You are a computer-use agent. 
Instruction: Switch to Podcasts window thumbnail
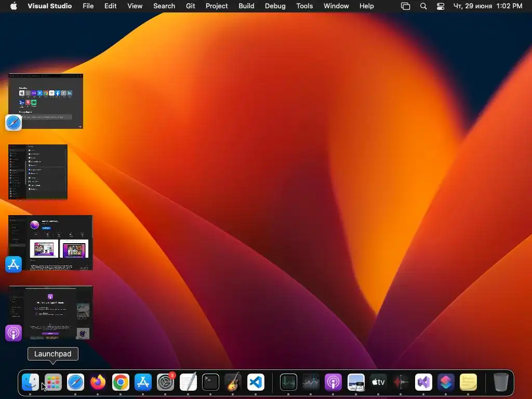(51, 313)
